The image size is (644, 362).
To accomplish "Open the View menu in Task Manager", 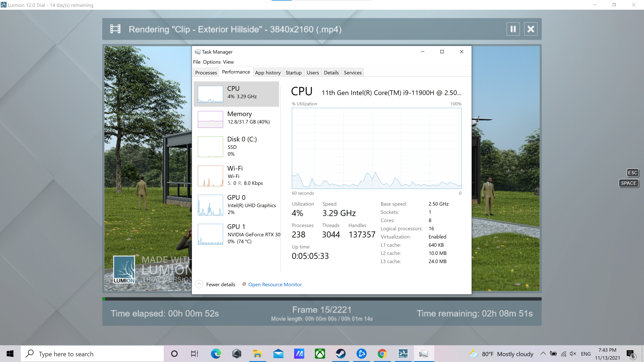I will (x=228, y=62).
